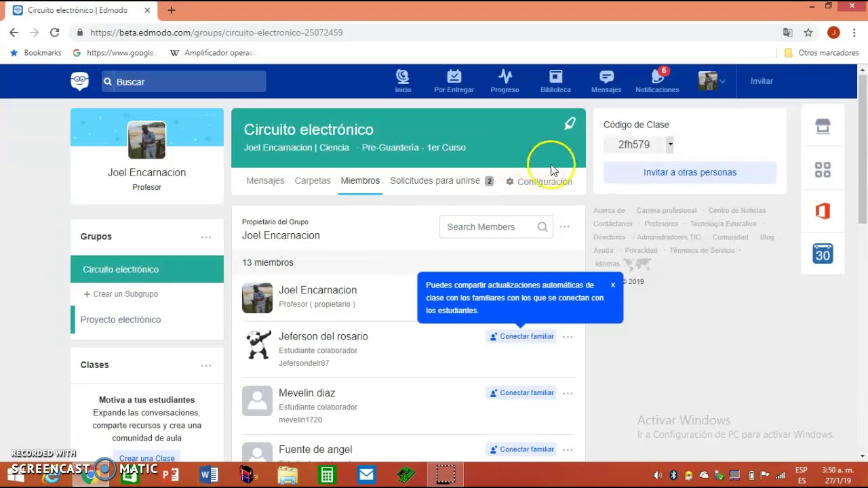The width and height of the screenshot is (868, 488).
Task: Click the search magnifier in Search Members
Action: click(x=542, y=227)
